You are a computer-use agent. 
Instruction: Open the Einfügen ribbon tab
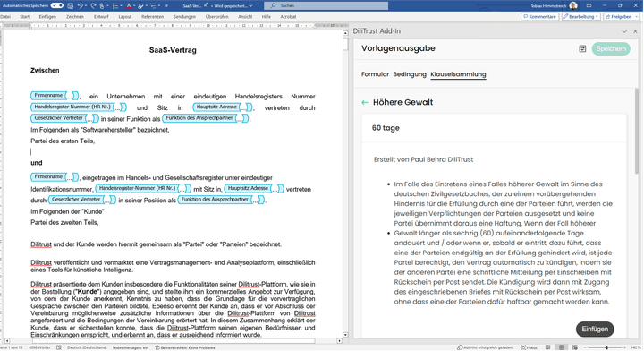(47, 17)
